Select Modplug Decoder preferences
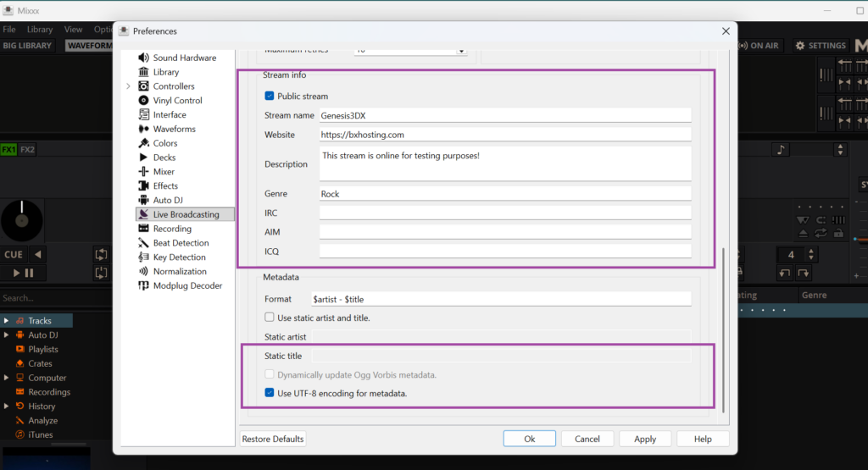The width and height of the screenshot is (868, 470). (187, 286)
